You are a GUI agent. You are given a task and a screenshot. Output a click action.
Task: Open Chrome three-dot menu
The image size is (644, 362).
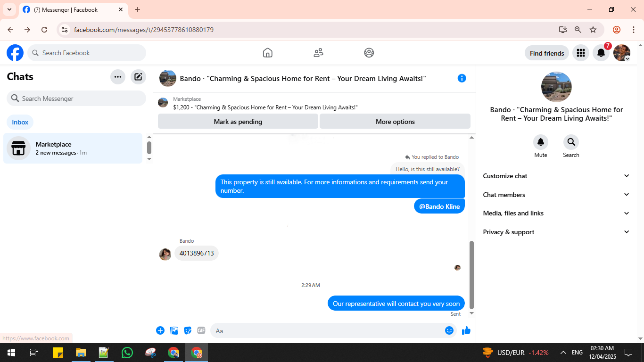pos(634,30)
